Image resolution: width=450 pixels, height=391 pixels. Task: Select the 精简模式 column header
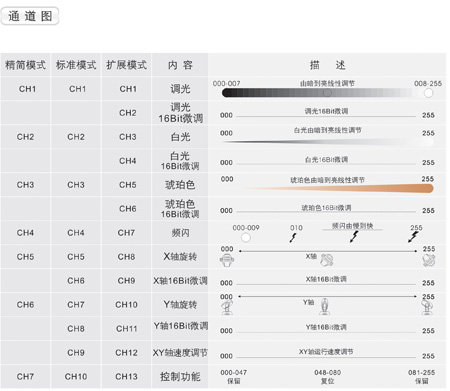25,65
